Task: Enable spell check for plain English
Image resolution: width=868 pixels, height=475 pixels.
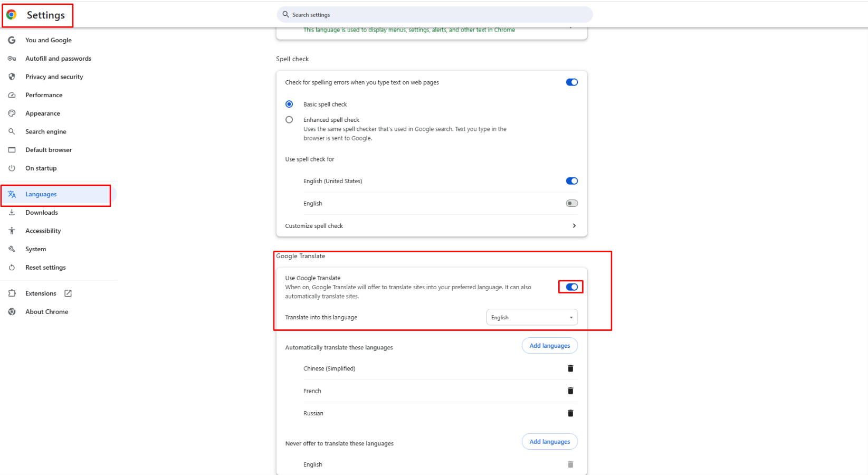Action: (x=572, y=203)
